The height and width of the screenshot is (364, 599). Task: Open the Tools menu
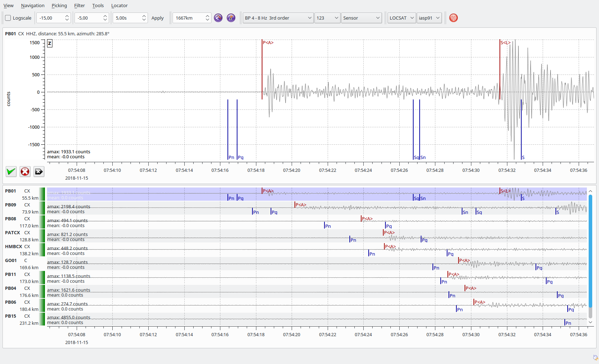(98, 5)
